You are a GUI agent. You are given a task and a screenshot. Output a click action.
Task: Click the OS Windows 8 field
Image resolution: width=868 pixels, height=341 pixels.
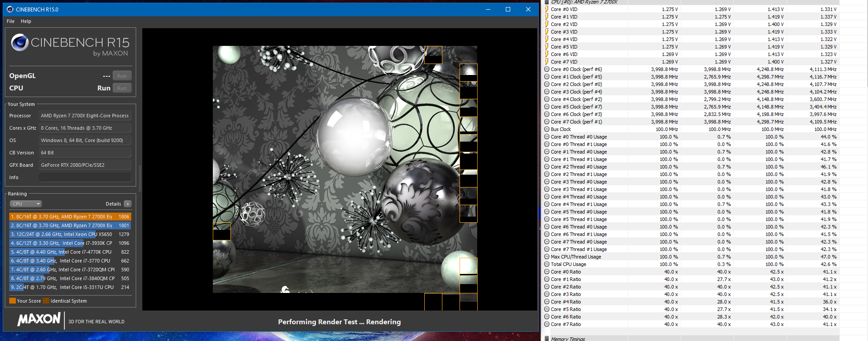85,140
